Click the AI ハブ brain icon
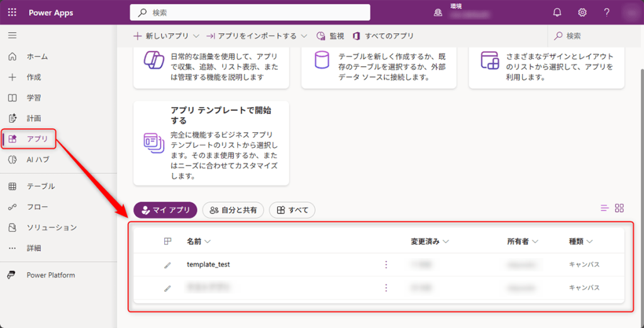 click(13, 160)
